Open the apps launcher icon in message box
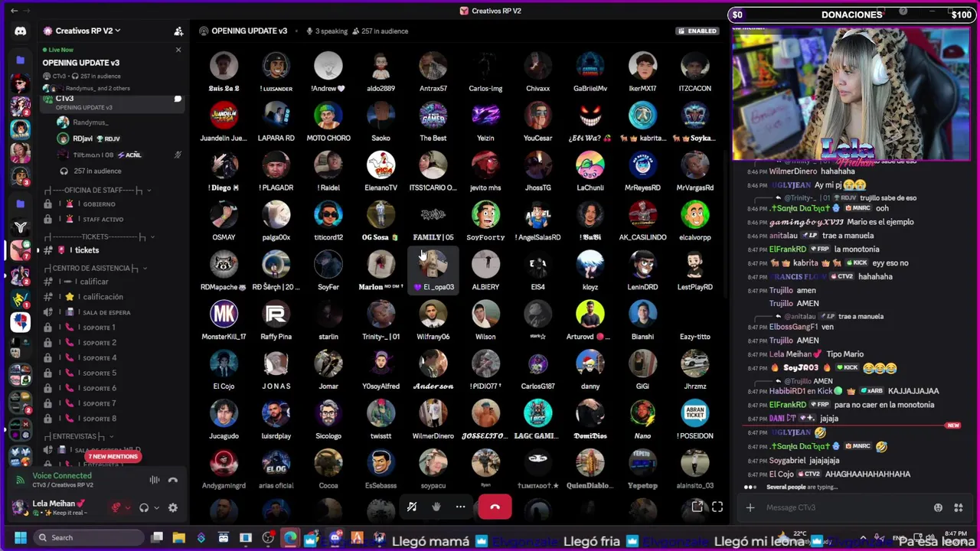The height and width of the screenshot is (551, 980). coord(958,507)
